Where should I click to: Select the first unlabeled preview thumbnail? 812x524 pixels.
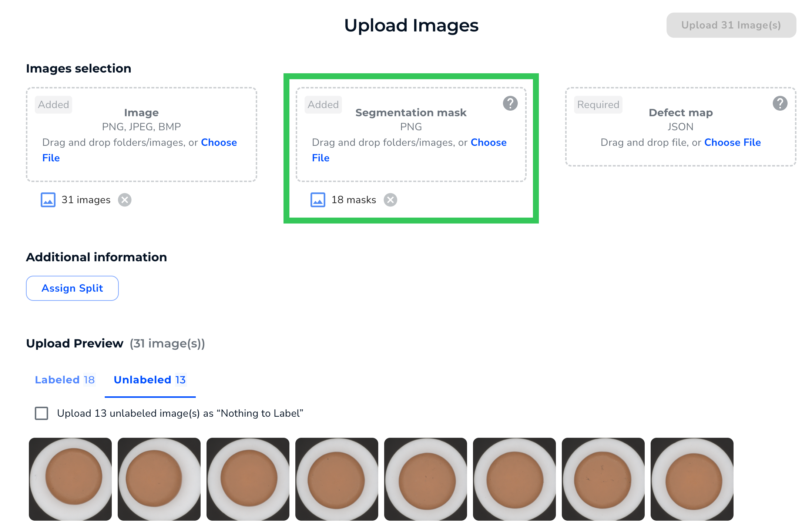pos(70,479)
